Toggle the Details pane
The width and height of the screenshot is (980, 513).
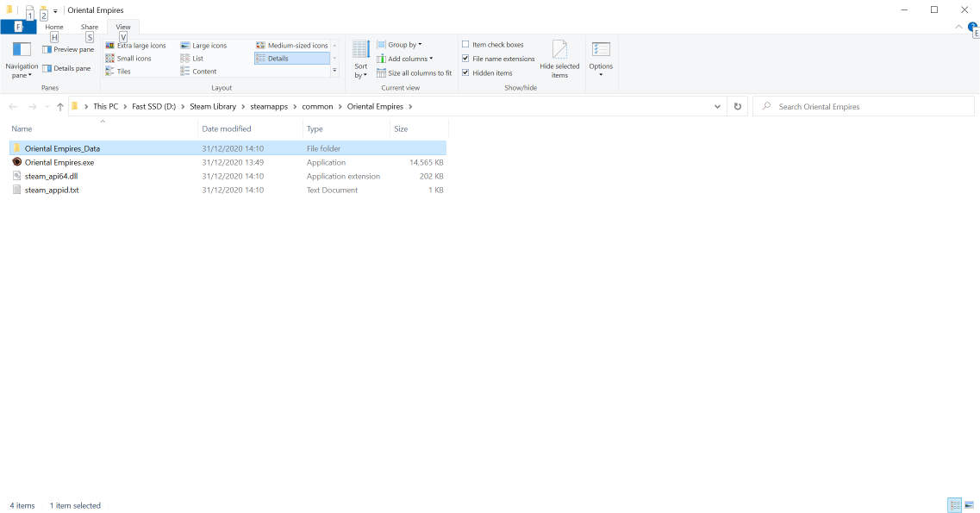point(66,68)
